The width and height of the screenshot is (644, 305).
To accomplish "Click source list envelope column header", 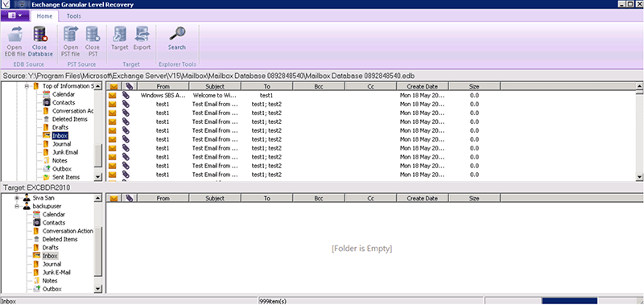I will [x=114, y=86].
